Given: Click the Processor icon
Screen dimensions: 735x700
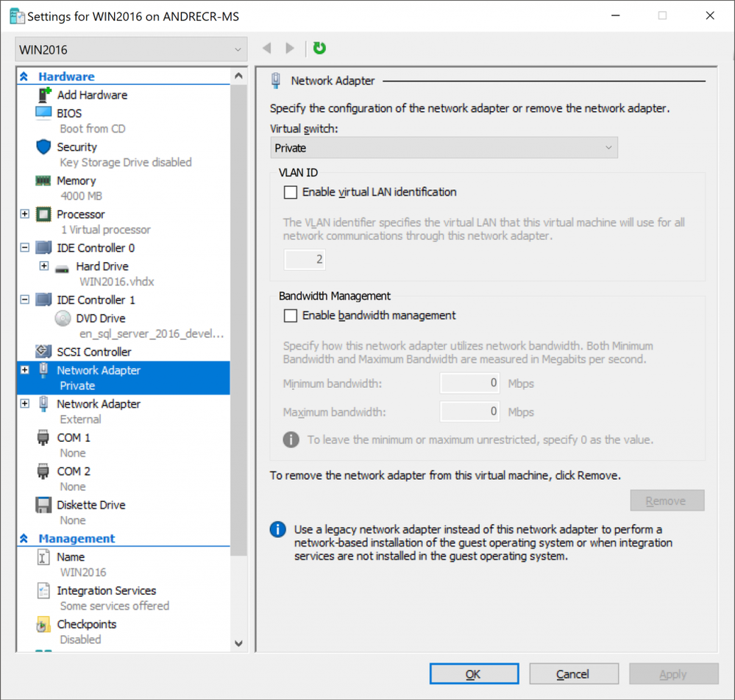Looking at the screenshot, I should pos(43,214).
